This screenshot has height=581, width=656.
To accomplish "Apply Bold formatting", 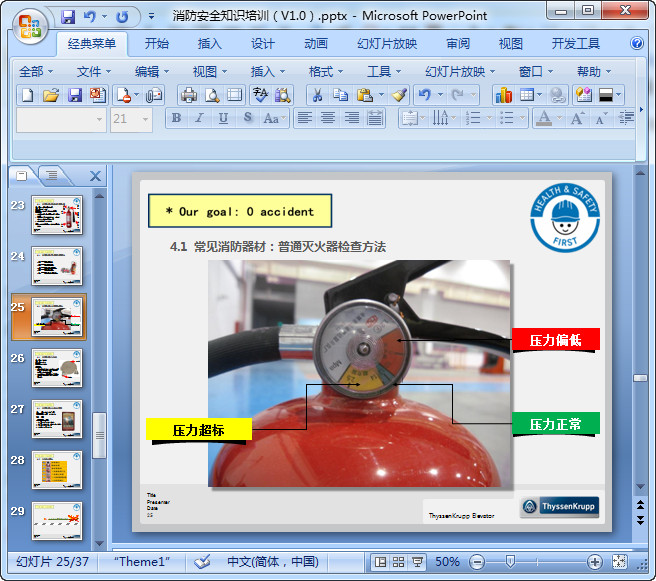I will coord(177,118).
